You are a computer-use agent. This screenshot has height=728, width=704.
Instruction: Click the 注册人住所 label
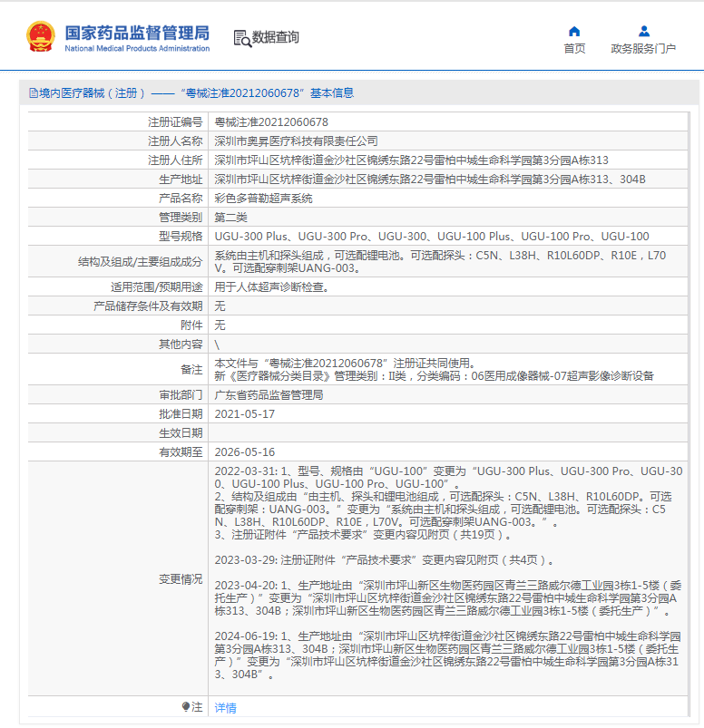pos(175,160)
